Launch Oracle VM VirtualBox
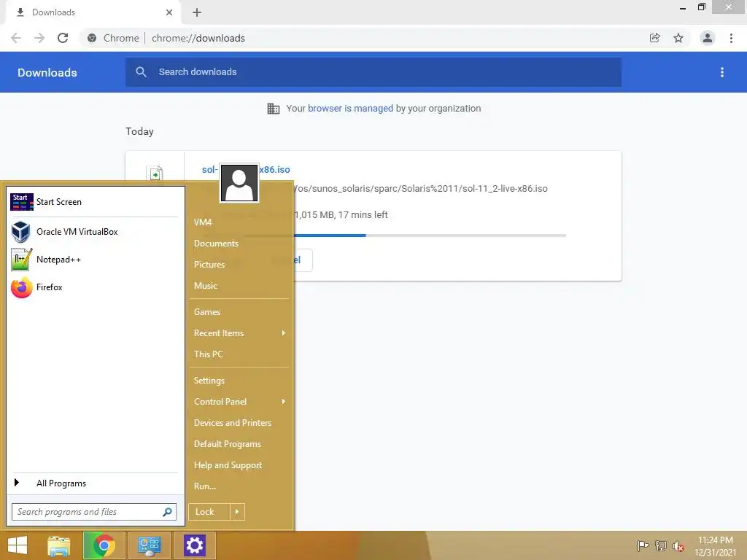747x560 pixels. coord(94,232)
